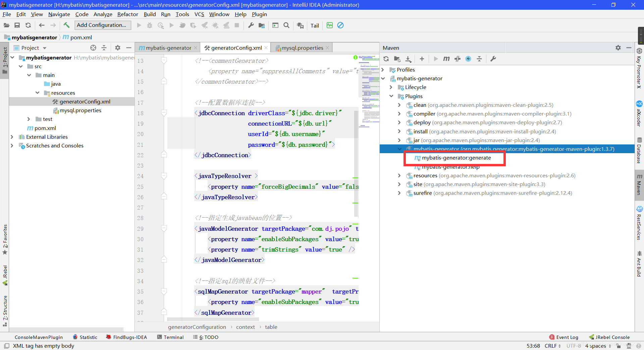Open Database side tool window
This screenshot has width=644, height=350.
point(639,150)
